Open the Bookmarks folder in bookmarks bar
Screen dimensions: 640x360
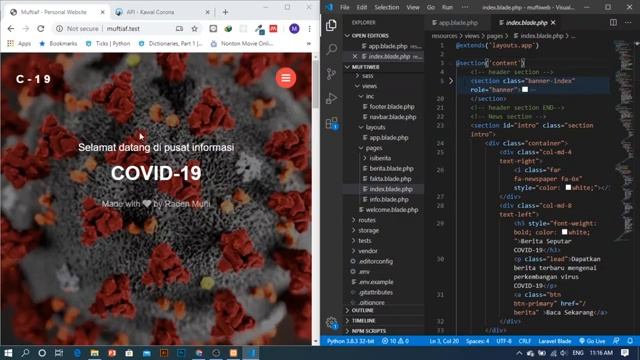click(58, 43)
